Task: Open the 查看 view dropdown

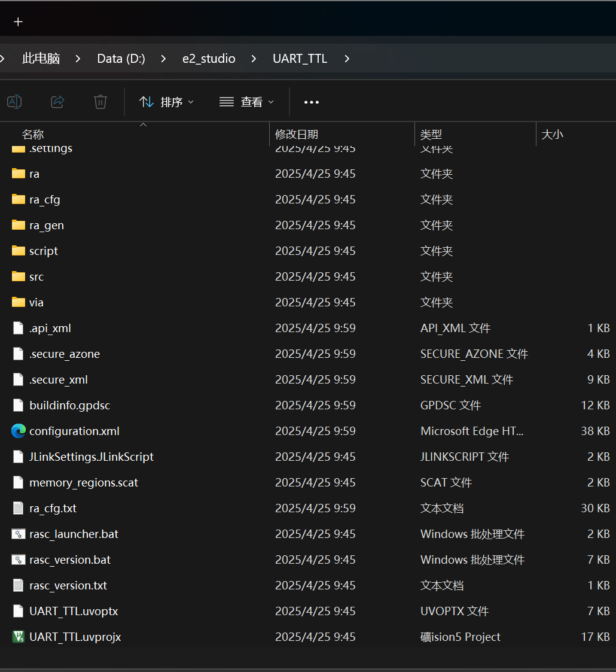Action: (246, 102)
